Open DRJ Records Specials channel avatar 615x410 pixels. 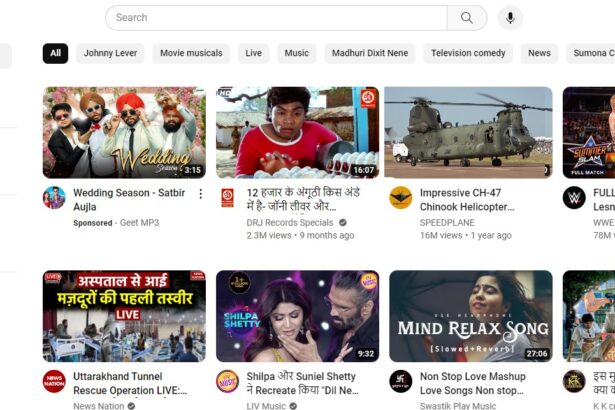[x=227, y=197]
